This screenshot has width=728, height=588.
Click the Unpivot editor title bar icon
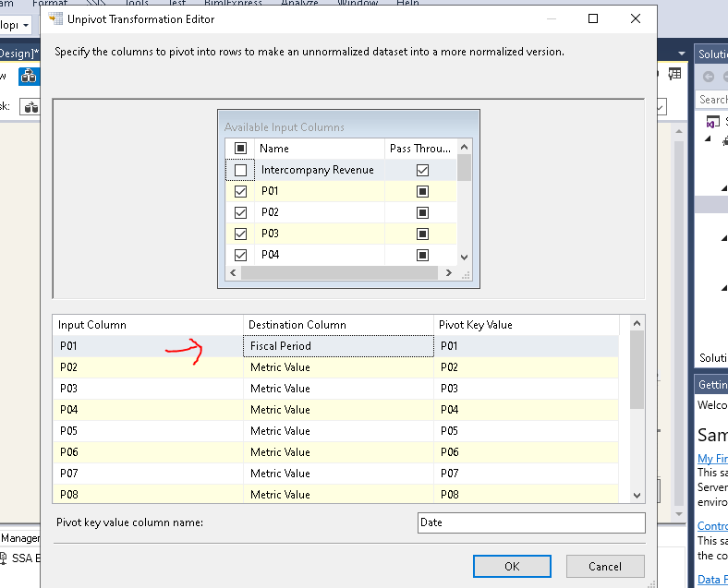pyautogui.click(x=57, y=18)
